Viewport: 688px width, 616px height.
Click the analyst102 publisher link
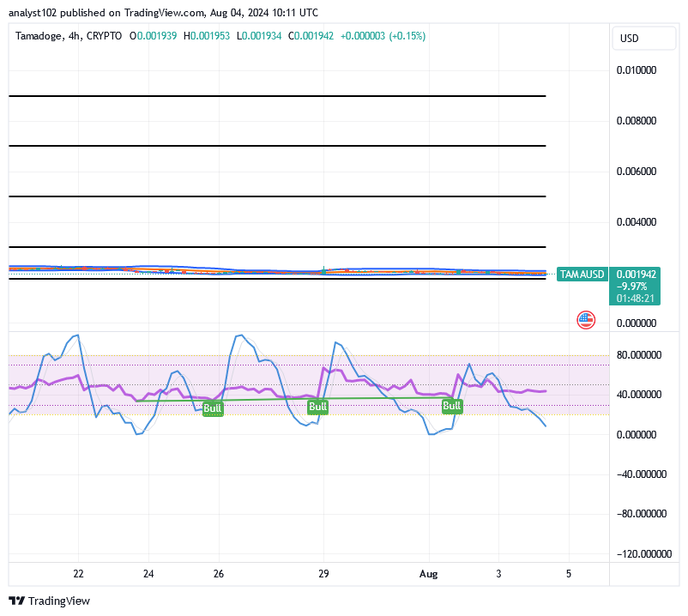click(x=31, y=12)
